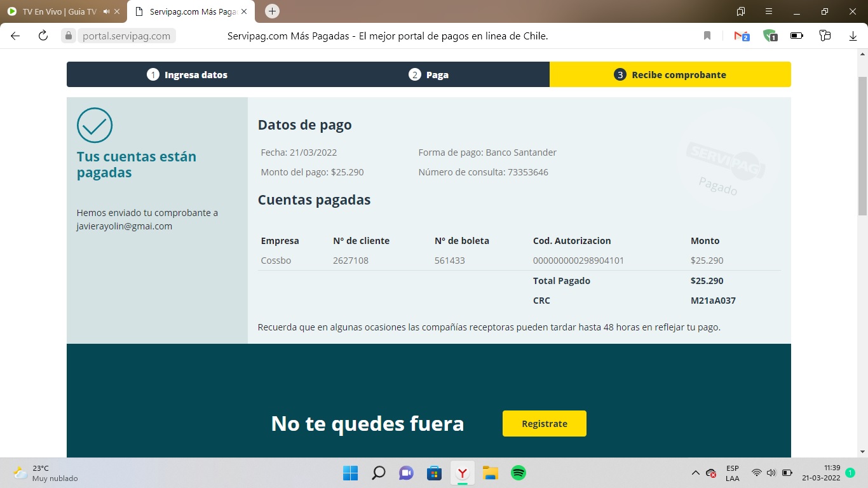Switch the ESP LAA keyboard language

pyautogui.click(x=733, y=473)
